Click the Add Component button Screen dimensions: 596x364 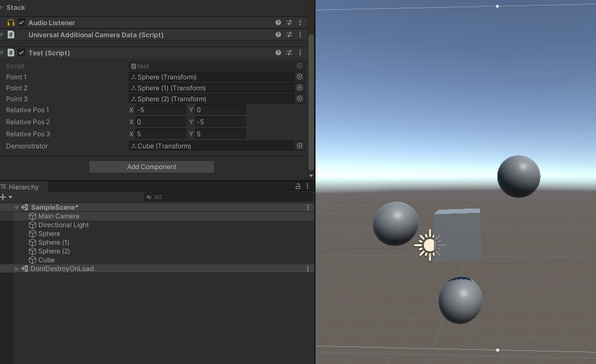point(152,167)
